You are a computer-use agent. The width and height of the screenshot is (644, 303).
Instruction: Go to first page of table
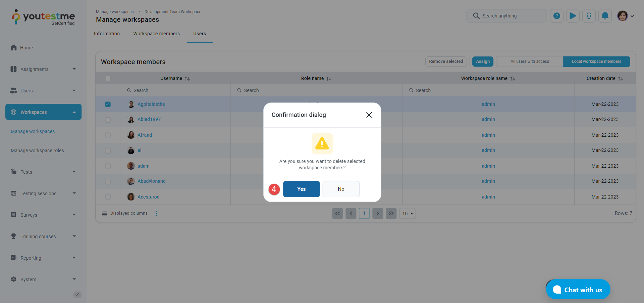[337, 213]
